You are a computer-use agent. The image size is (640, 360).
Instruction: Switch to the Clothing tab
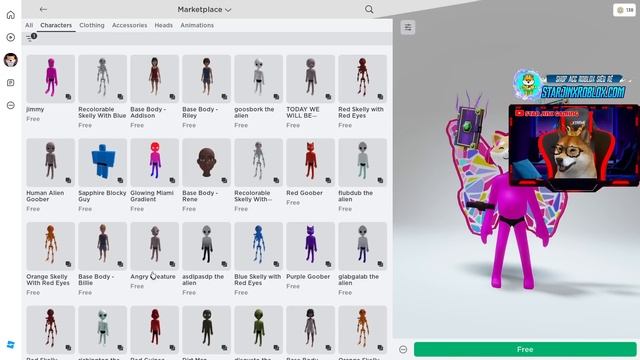click(92, 25)
